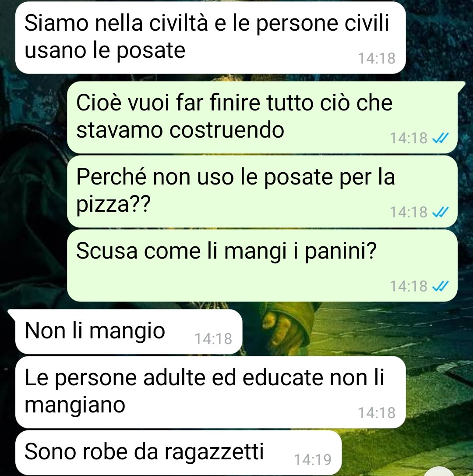473x476 pixels.
Task: Tap the word 'pizza??' in the green bubble
Action: coord(113,205)
